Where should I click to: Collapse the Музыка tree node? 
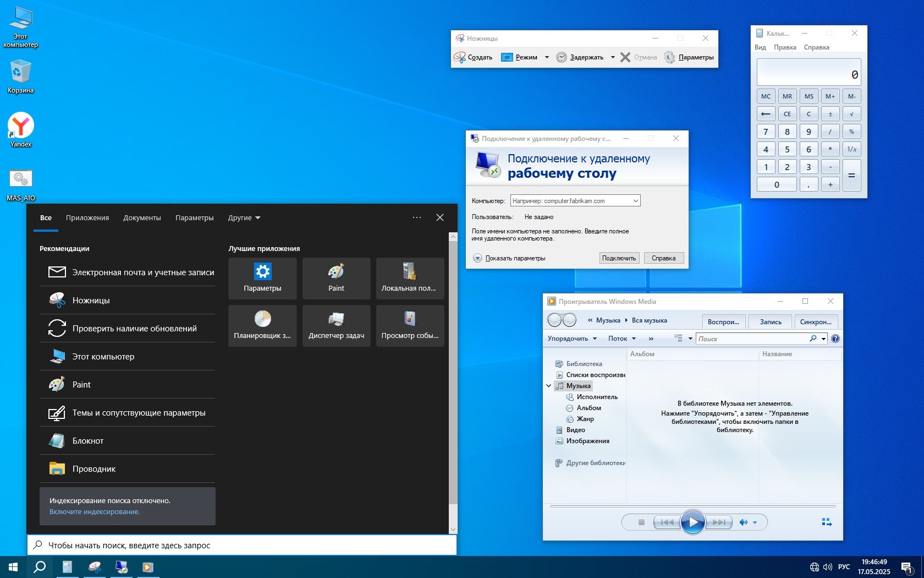click(x=548, y=386)
